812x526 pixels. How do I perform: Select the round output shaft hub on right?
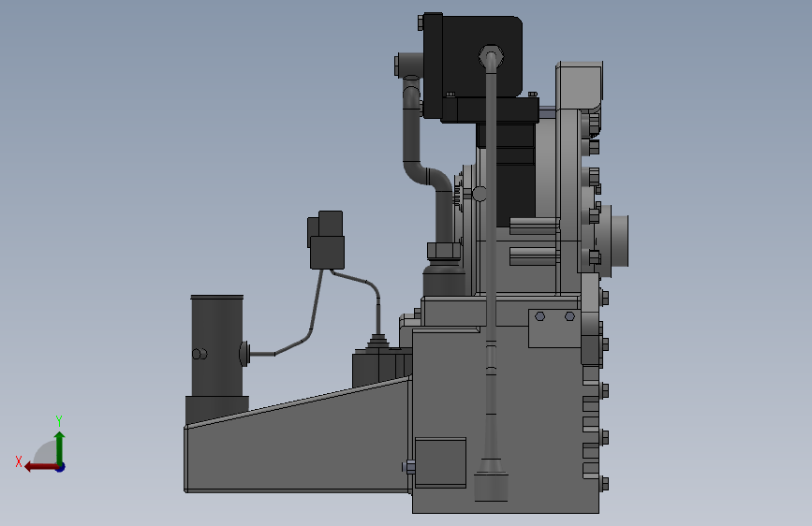613,241
